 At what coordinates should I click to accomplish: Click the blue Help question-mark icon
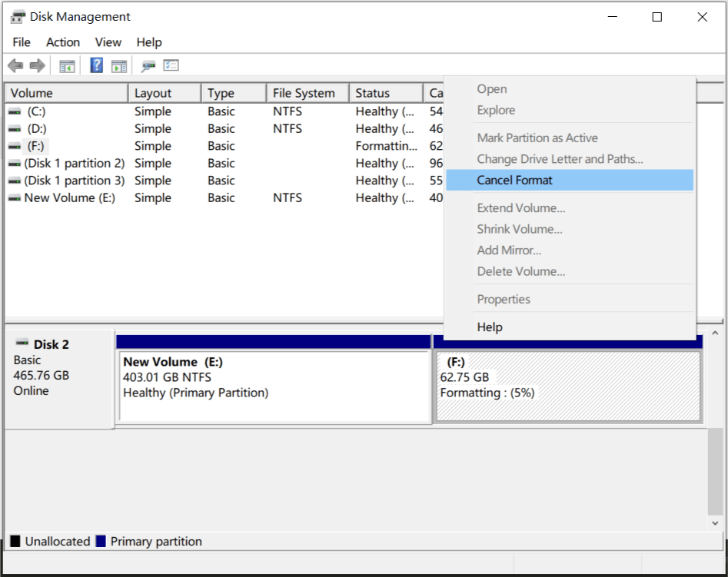click(97, 66)
